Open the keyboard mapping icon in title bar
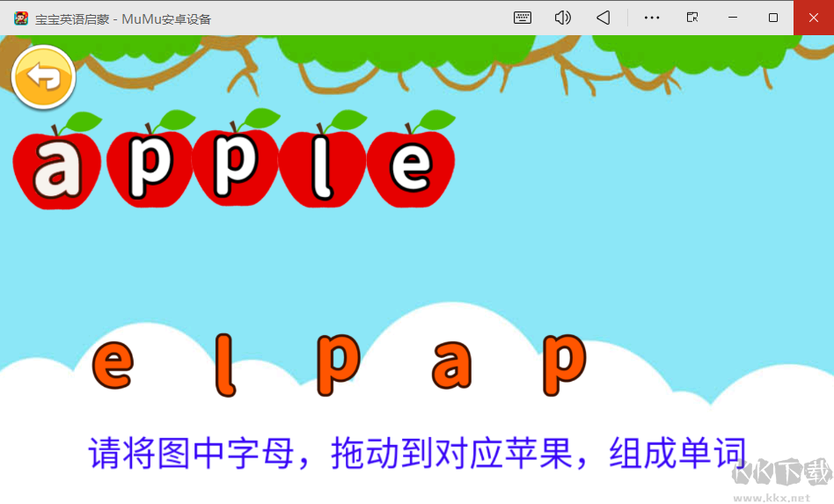This screenshot has width=834, height=504. pos(523,18)
